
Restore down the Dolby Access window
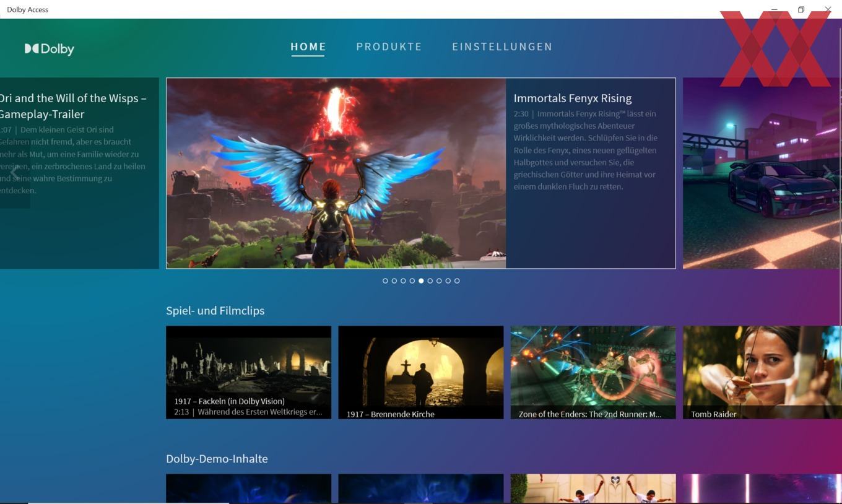coord(801,9)
